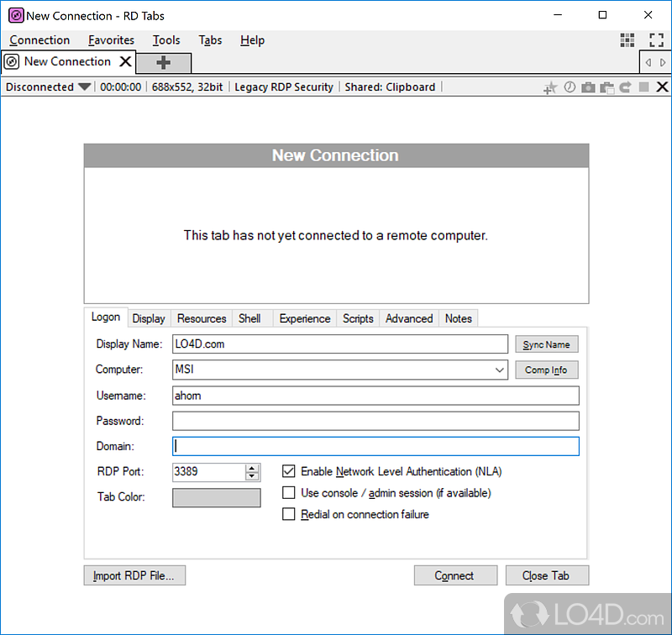Click the add to favorites star icon
Screen dimensions: 672x635
coord(550,87)
